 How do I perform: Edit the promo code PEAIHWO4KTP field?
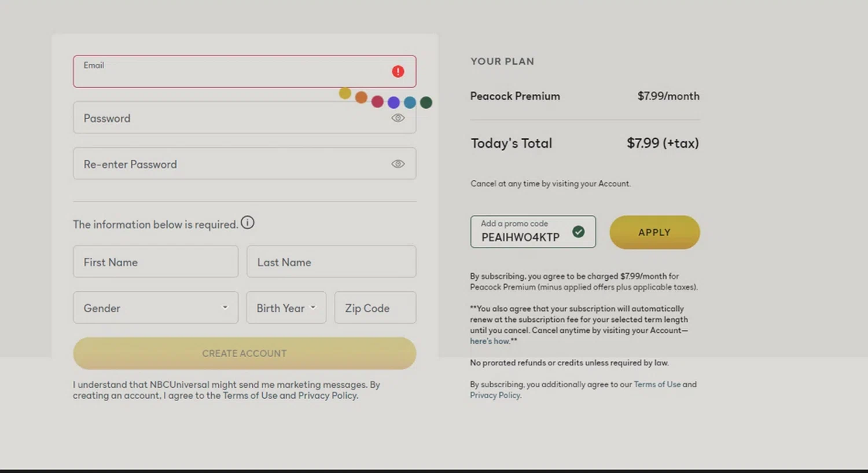[x=521, y=236]
